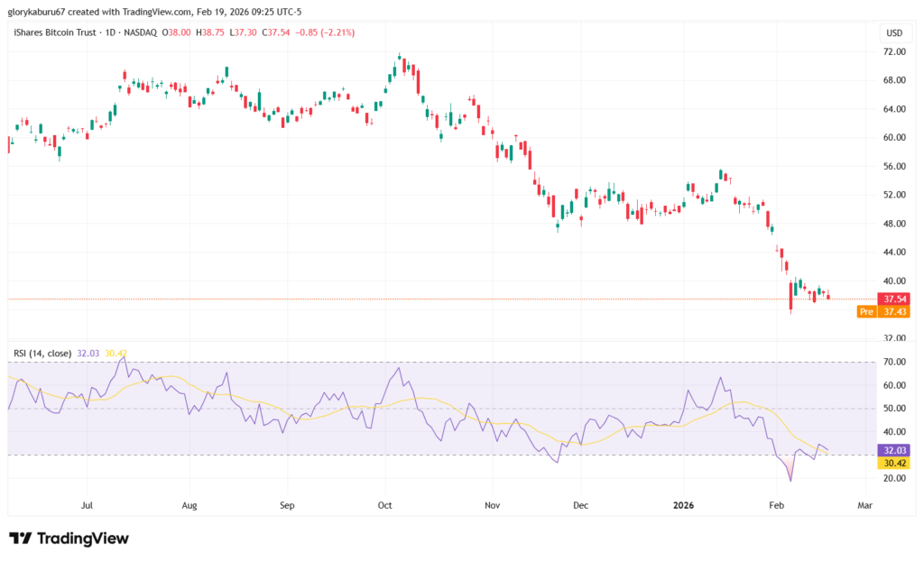Image resolution: width=924 pixels, height=561 pixels.
Task: Click the high value H38.75 in legend
Action: tap(209, 32)
